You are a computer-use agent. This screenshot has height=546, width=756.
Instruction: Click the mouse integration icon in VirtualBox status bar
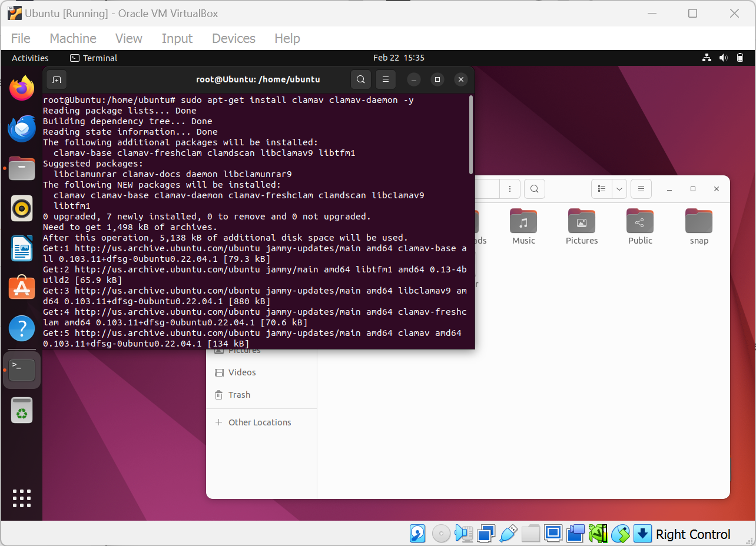pyautogui.click(x=621, y=534)
